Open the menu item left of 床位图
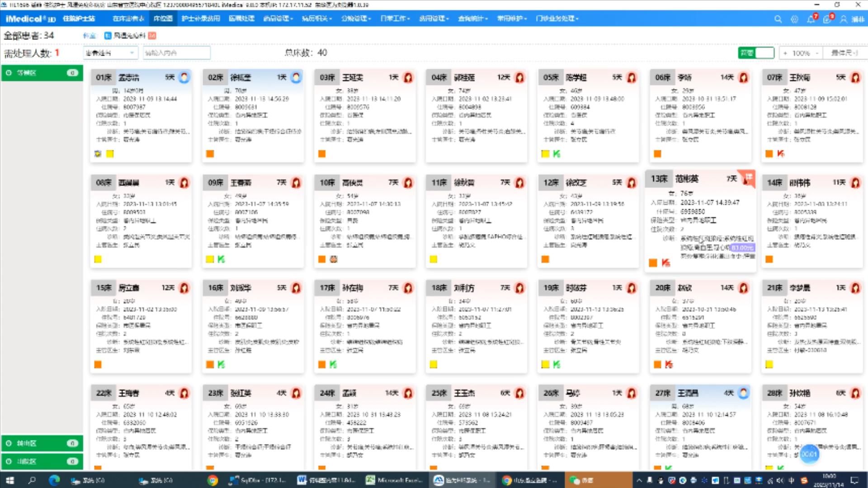 point(128,19)
